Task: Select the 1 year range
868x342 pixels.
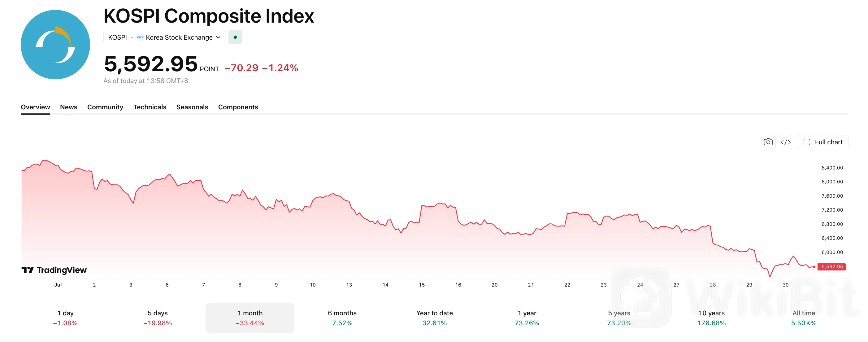Action: [x=527, y=318]
